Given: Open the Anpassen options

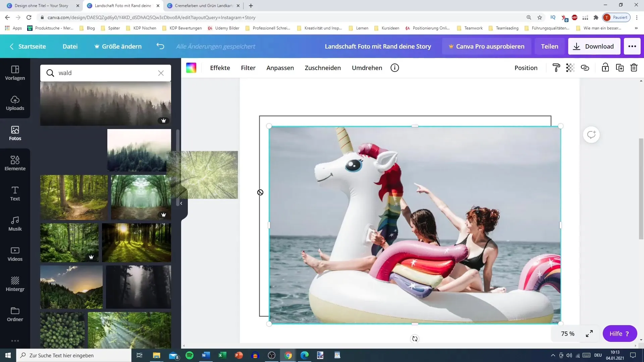Looking at the screenshot, I should (x=280, y=68).
